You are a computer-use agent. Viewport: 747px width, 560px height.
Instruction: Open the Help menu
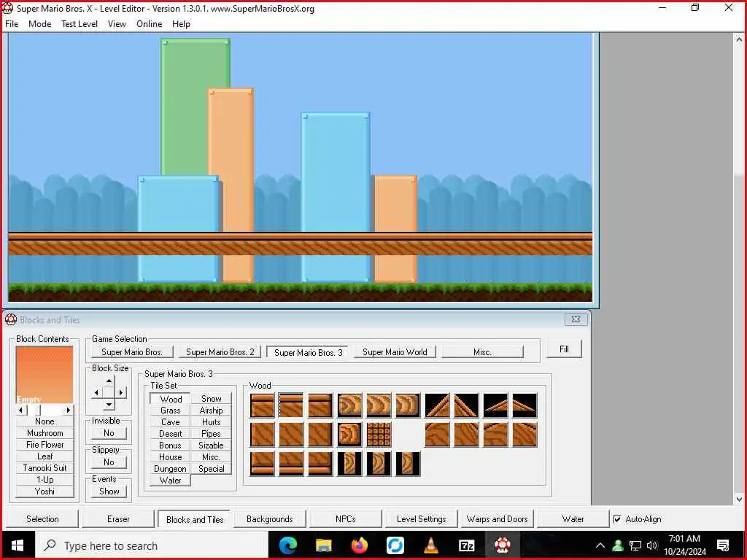181,24
